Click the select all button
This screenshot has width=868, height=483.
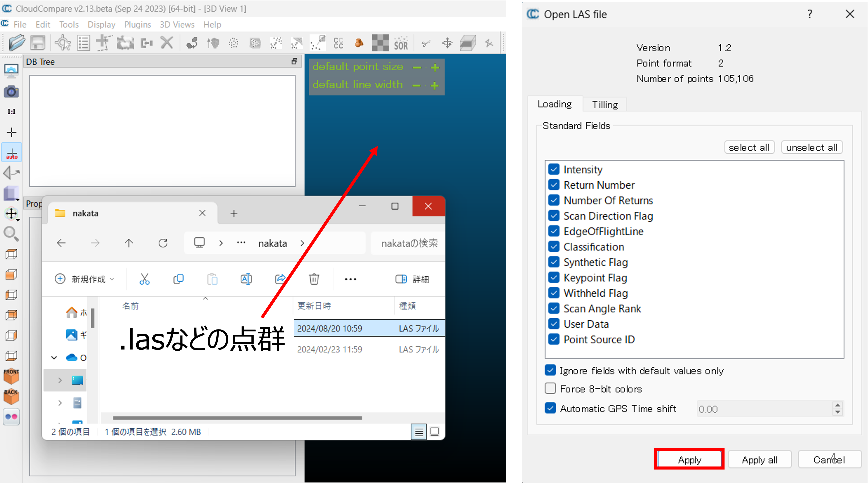point(749,148)
